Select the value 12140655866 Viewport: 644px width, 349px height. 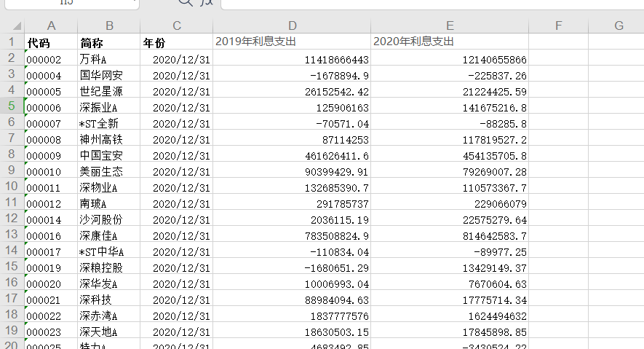(450, 58)
